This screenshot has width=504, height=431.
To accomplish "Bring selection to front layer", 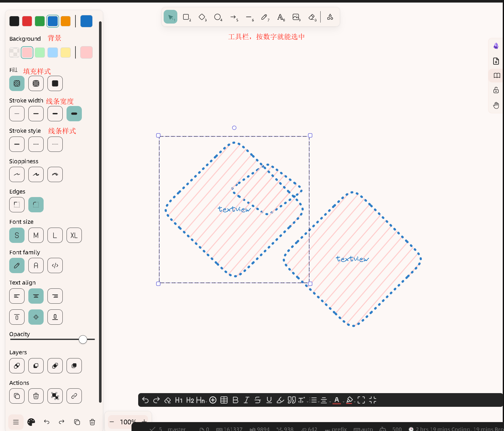I will pyautogui.click(x=74, y=366).
